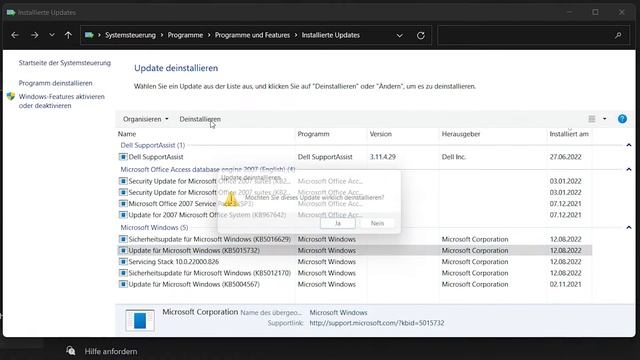Sort by the Installiert am column
640x360 pixels.
pos(569,134)
